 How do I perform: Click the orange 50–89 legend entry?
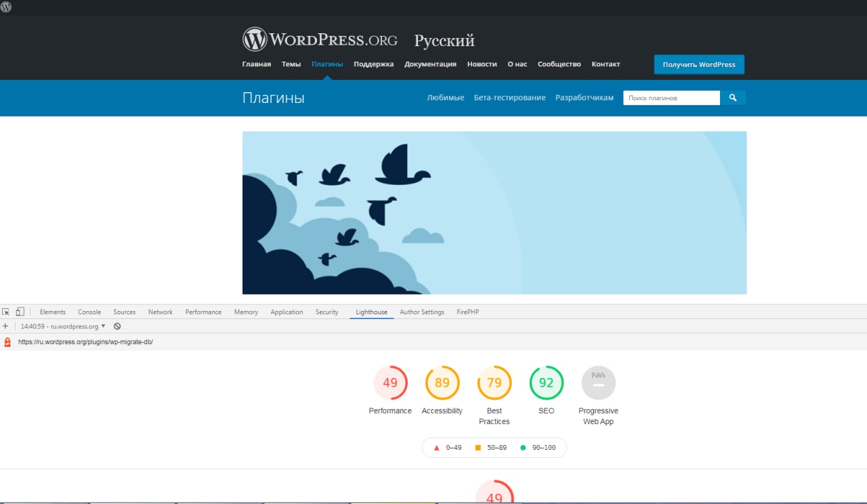coord(491,448)
